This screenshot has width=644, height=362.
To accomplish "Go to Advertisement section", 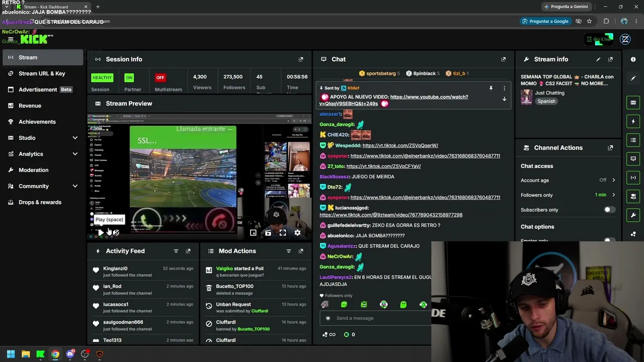I will tap(42, 89).
